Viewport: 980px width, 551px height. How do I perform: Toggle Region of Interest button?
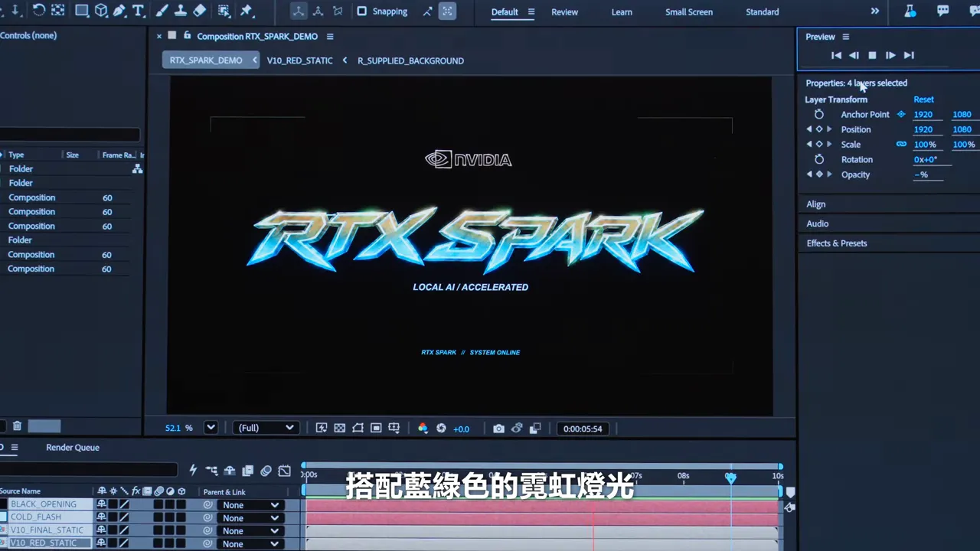[376, 429]
